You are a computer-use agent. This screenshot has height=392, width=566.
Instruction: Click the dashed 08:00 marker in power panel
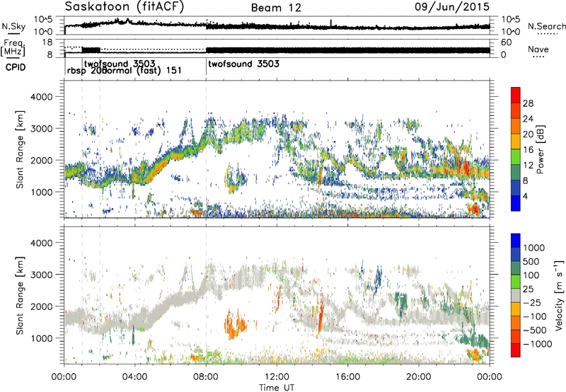[x=206, y=149]
